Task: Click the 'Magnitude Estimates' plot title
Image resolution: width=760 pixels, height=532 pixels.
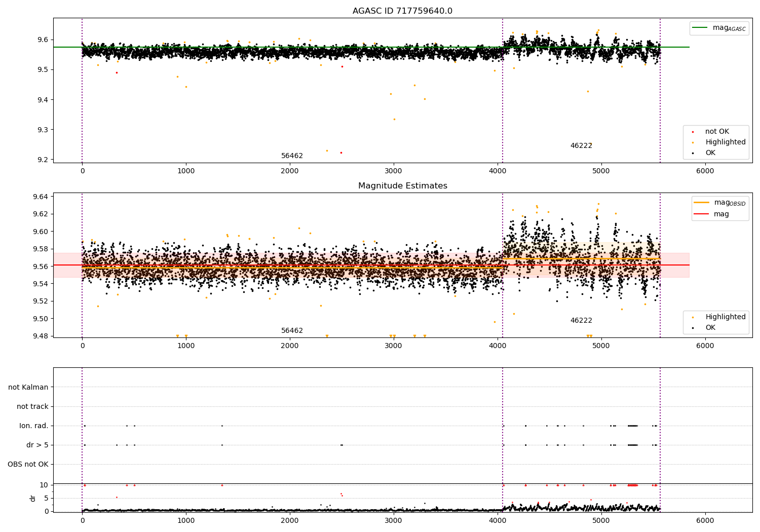Action: click(402, 186)
